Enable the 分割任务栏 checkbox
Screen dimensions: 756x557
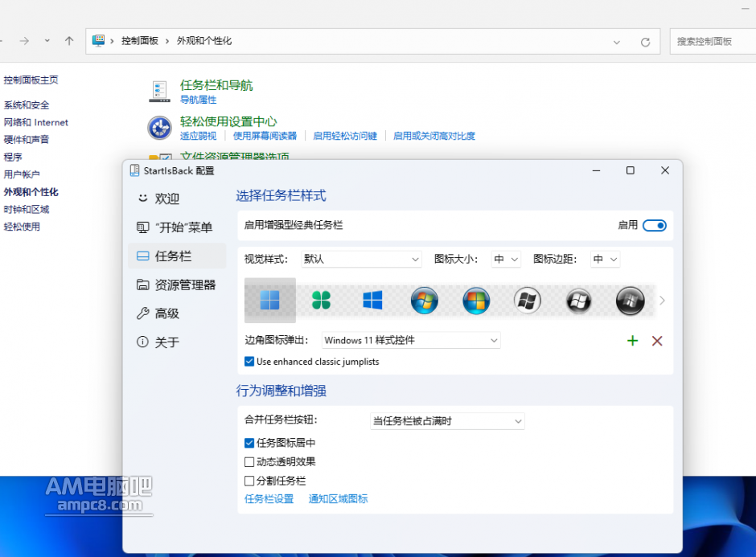249,481
